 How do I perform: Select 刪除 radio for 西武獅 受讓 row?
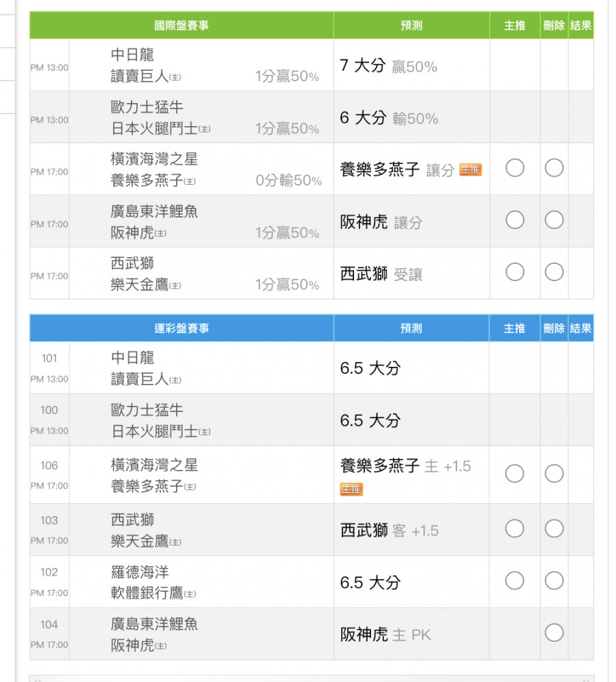554,272
